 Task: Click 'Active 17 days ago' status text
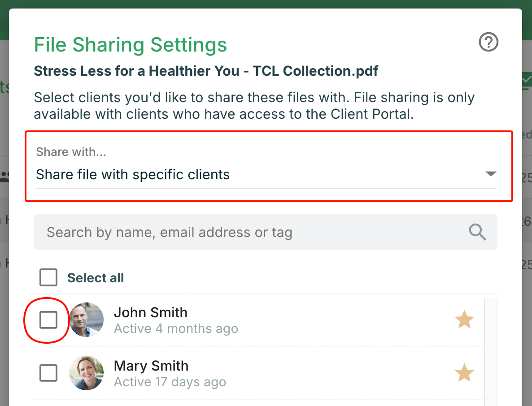170,382
